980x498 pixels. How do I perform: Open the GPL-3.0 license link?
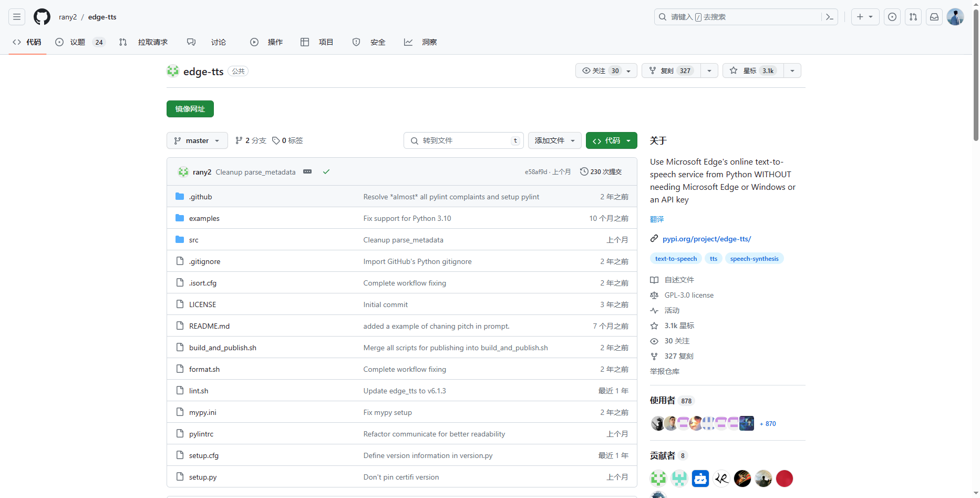coord(689,295)
